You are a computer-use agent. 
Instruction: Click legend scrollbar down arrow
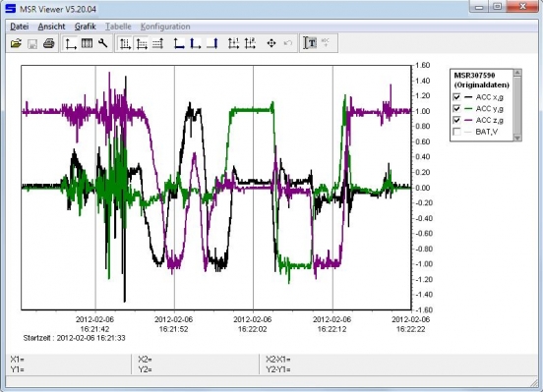point(517,138)
